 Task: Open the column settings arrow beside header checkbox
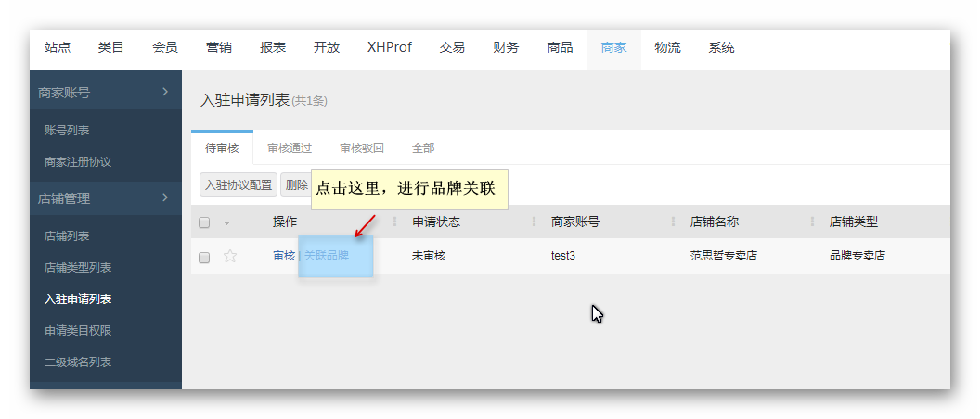click(226, 222)
